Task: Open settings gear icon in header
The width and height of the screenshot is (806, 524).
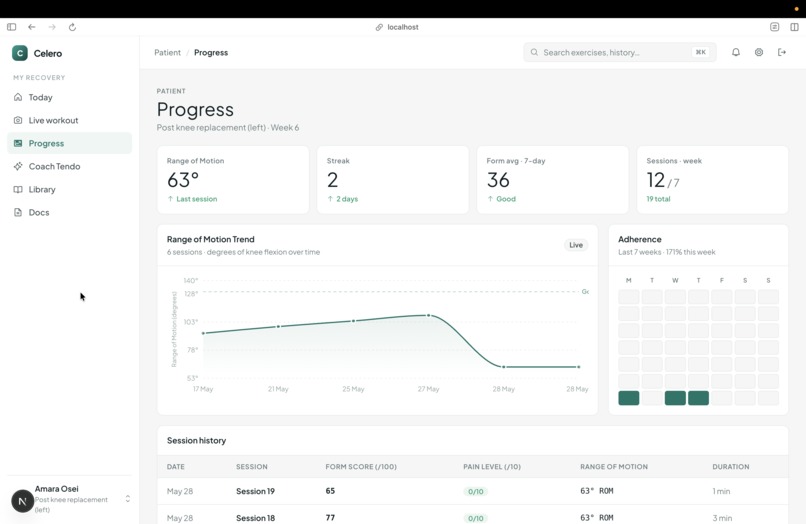Action: coord(759,52)
